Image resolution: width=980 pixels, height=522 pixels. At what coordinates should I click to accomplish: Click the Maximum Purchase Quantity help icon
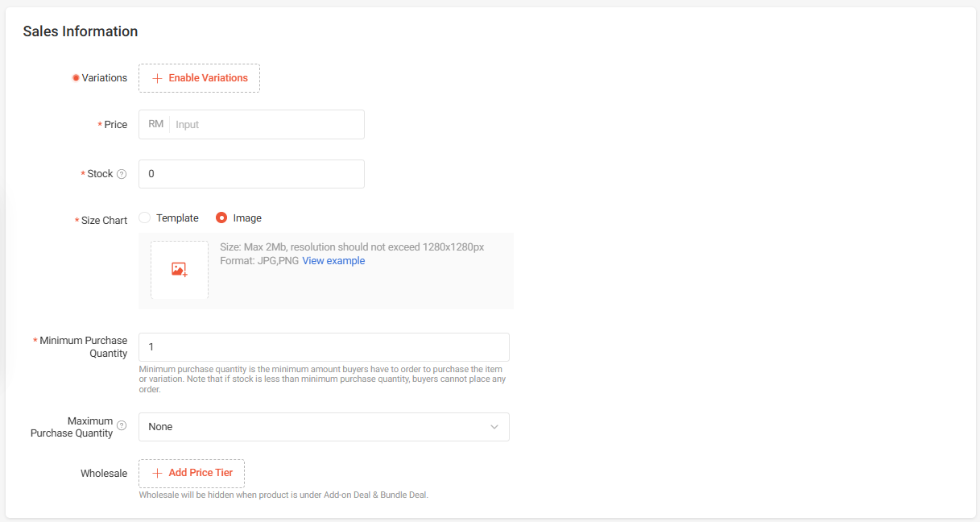pos(122,425)
